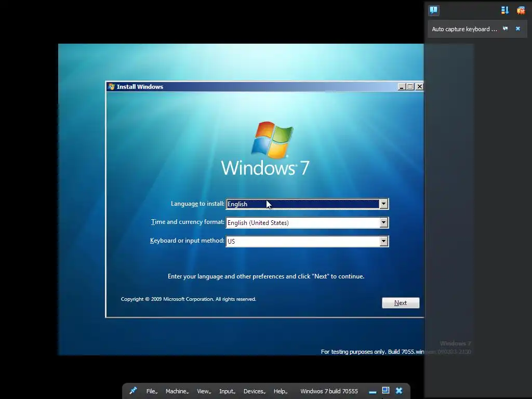
Task: Open the Machine menu
Action: point(177,391)
